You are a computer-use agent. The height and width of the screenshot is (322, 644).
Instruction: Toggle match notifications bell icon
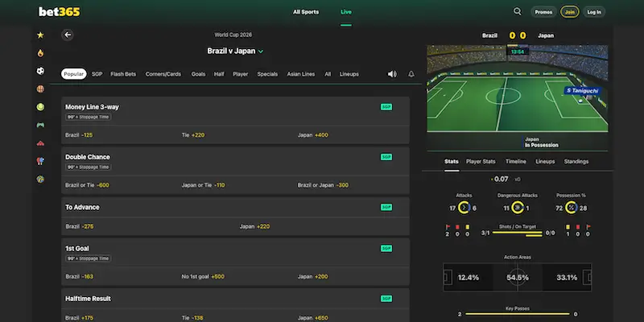(x=411, y=74)
